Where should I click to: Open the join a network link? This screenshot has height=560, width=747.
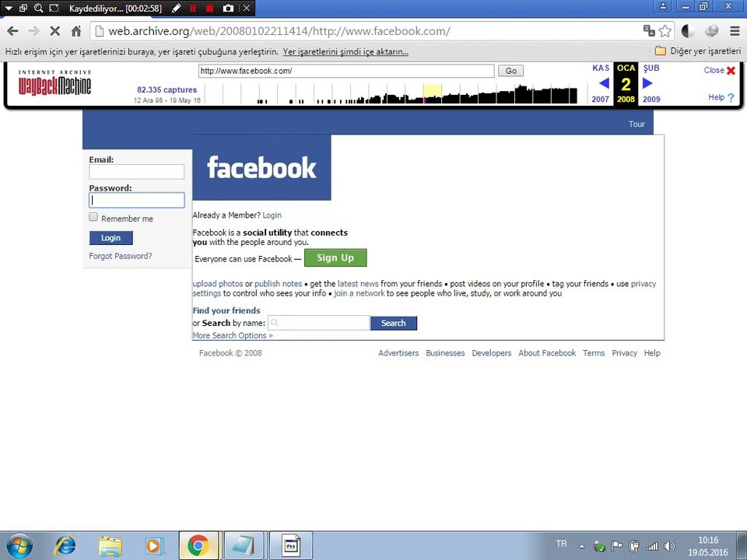click(359, 293)
